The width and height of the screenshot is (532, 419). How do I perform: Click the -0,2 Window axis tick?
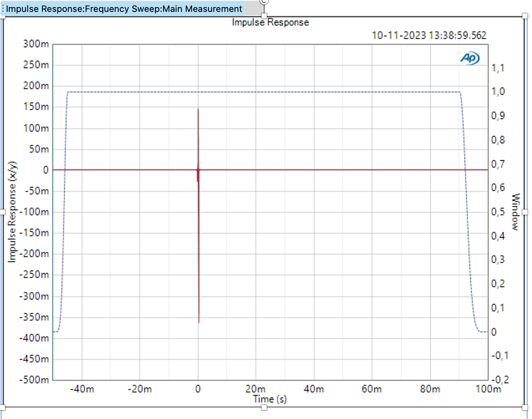(x=500, y=380)
